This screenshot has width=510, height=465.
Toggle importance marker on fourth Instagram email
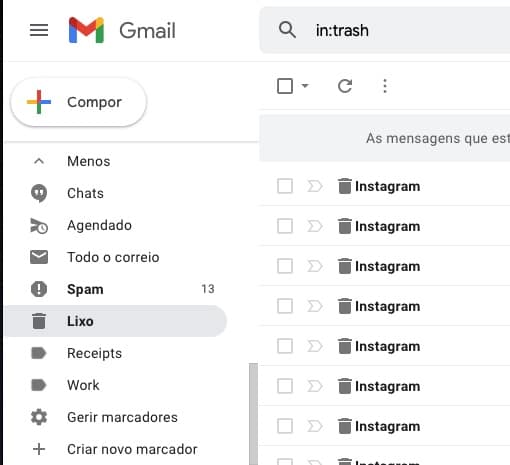(x=315, y=306)
